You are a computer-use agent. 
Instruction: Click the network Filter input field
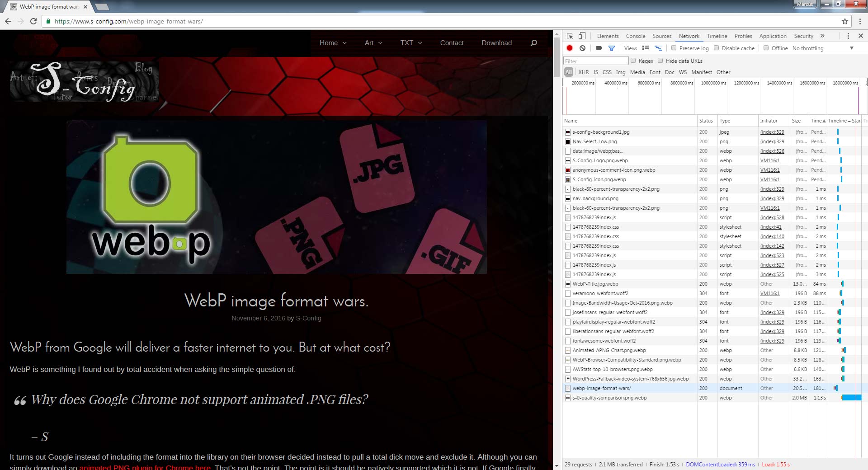[x=596, y=61]
